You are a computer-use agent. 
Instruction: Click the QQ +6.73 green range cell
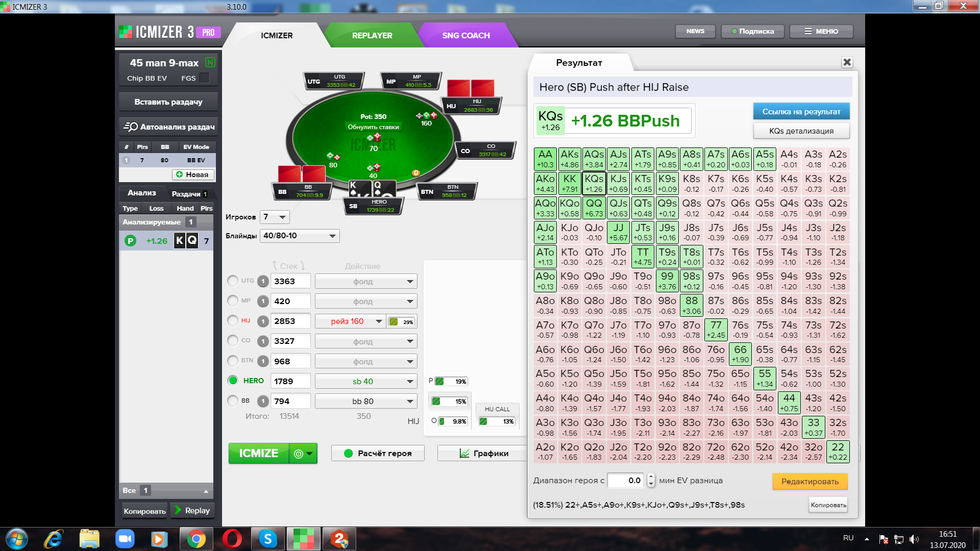[594, 208]
